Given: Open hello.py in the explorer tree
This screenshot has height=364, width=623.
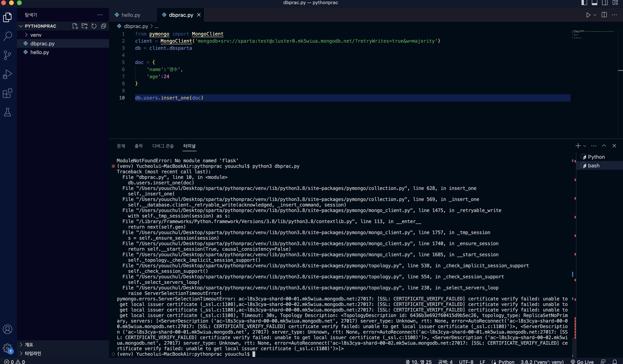Looking at the screenshot, I should (63, 52).
